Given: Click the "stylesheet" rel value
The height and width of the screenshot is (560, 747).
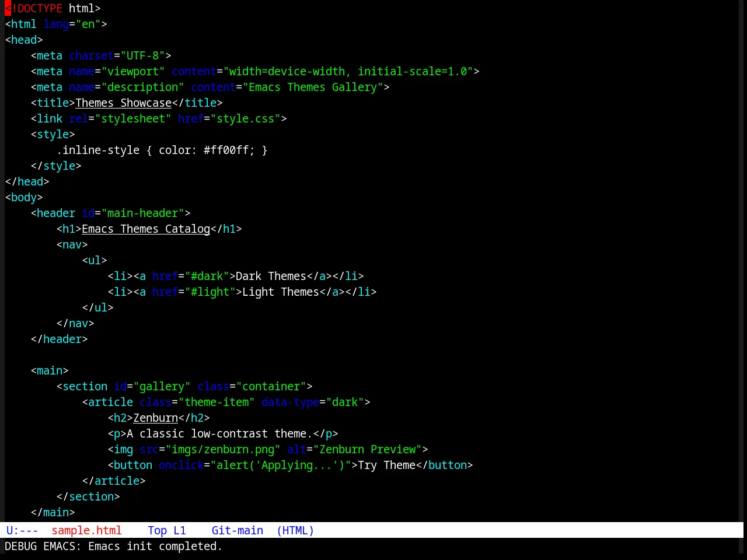Looking at the screenshot, I should [133, 118].
